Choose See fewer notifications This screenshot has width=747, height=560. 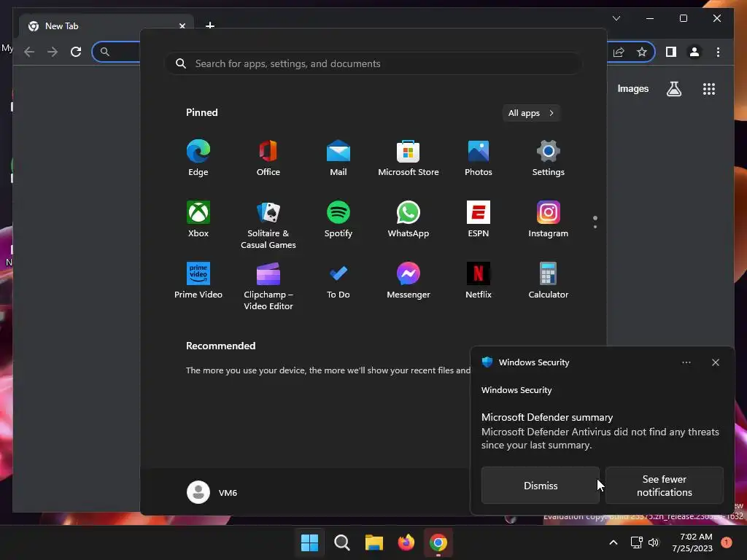pyautogui.click(x=664, y=485)
